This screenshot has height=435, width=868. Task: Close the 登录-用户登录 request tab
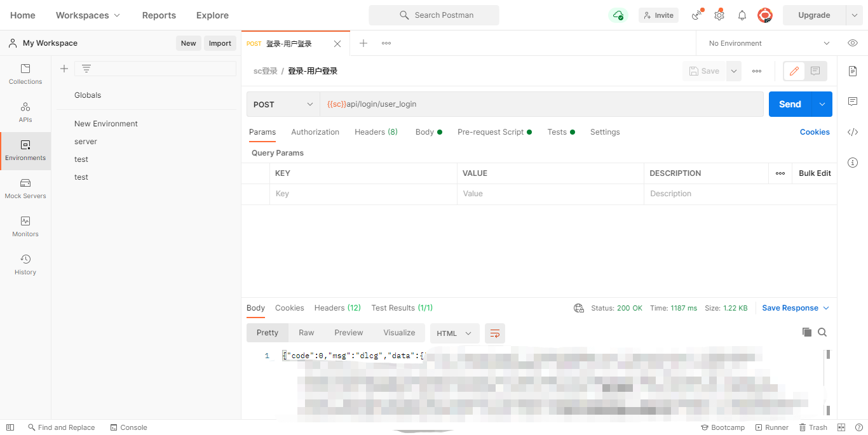tap(337, 44)
